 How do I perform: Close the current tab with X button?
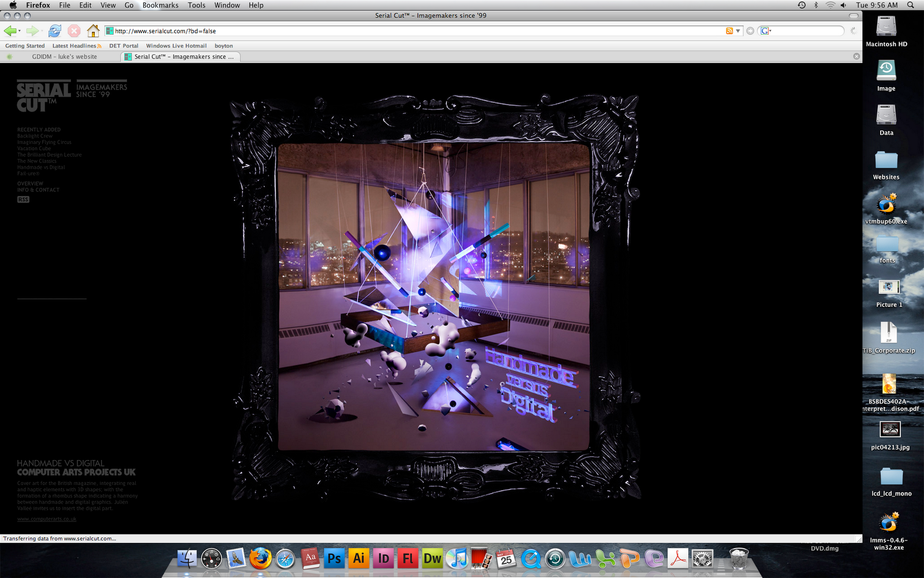point(856,57)
